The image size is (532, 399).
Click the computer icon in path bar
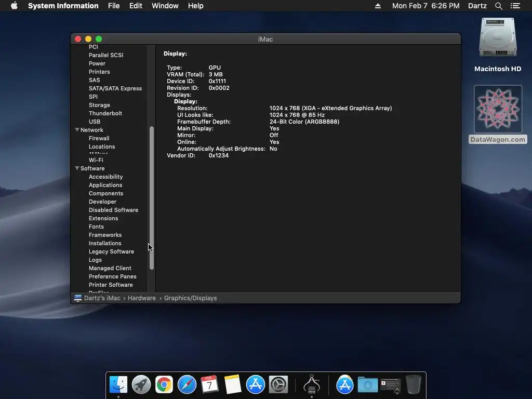coord(78,298)
